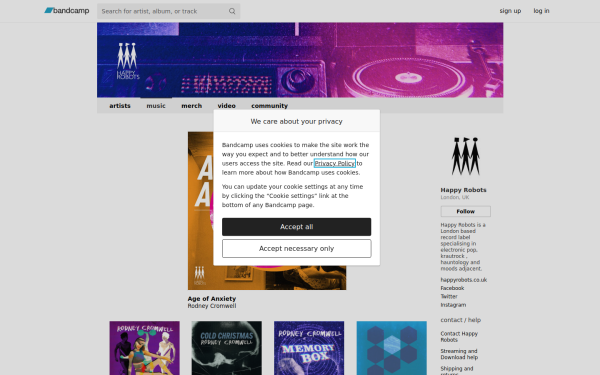Open the sign up link
Image resolution: width=600 pixels, height=375 pixels.
click(x=510, y=11)
